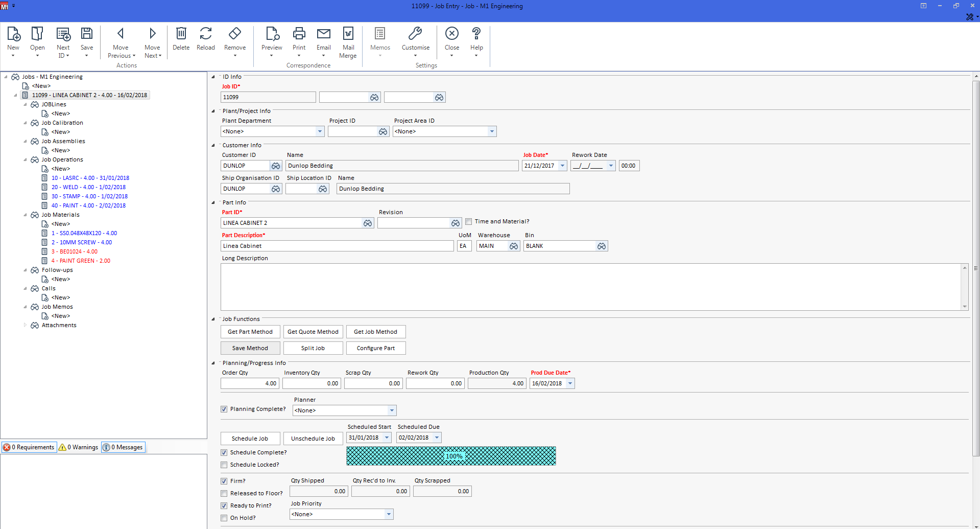
Task: Enable the Schedule Locked checkbox
Action: (x=224, y=465)
